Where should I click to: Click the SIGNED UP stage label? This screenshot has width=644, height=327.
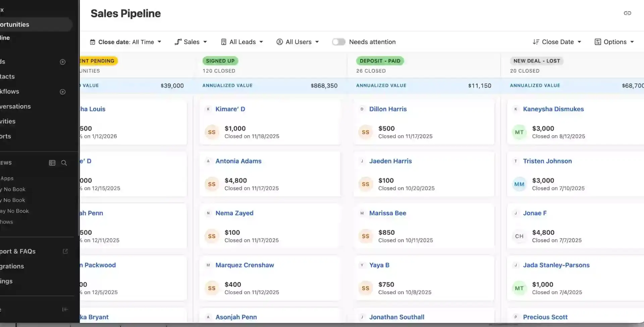click(220, 61)
